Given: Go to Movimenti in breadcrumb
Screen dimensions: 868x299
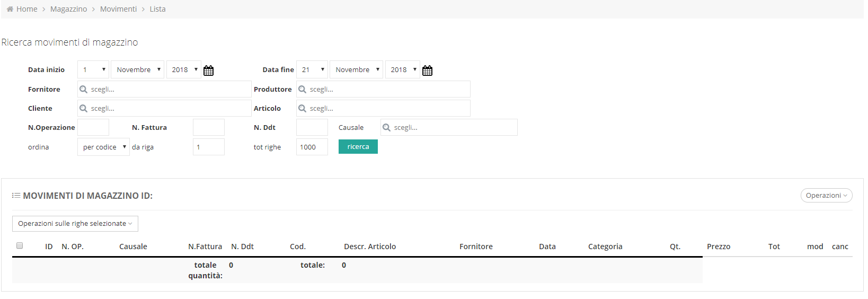Looking at the screenshot, I should [118, 9].
